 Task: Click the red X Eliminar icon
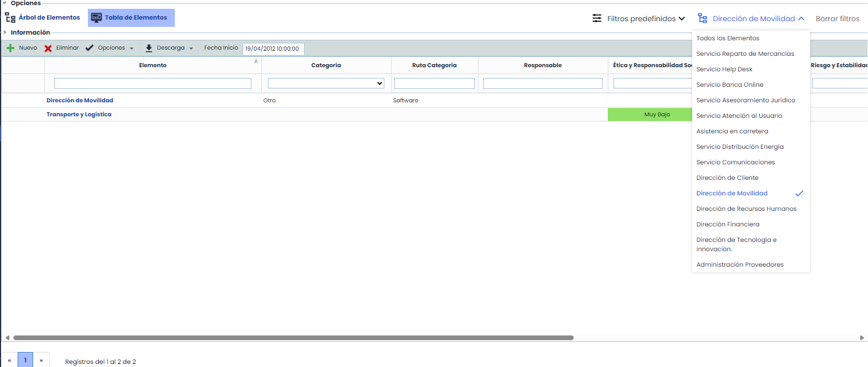pos(48,48)
